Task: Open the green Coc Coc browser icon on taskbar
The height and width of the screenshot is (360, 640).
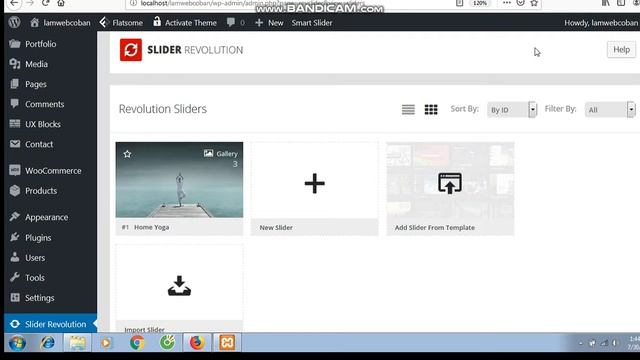Action: 167,343
